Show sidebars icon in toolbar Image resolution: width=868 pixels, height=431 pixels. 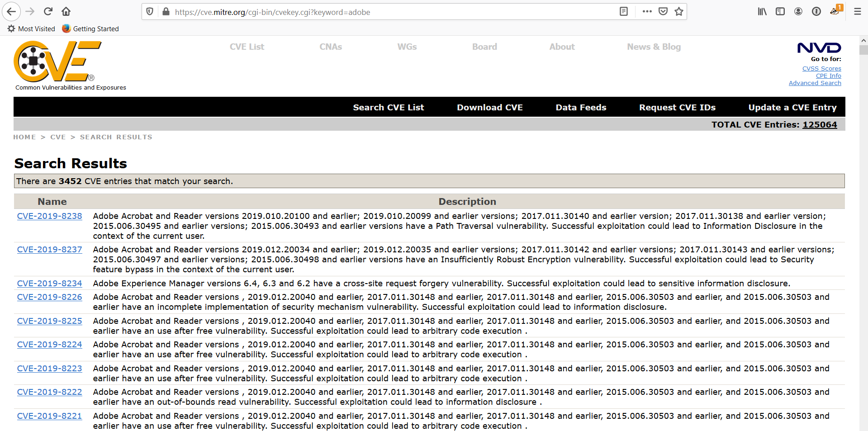coord(780,12)
